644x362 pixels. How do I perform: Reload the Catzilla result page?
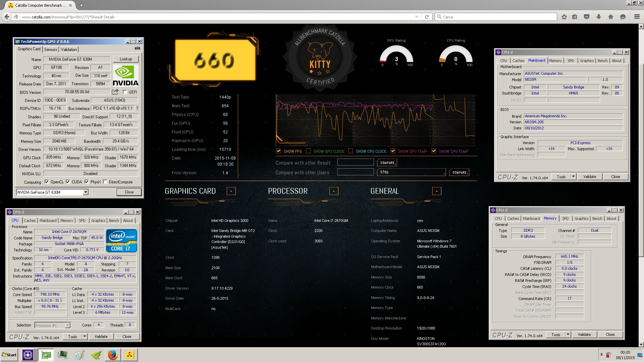(427, 17)
